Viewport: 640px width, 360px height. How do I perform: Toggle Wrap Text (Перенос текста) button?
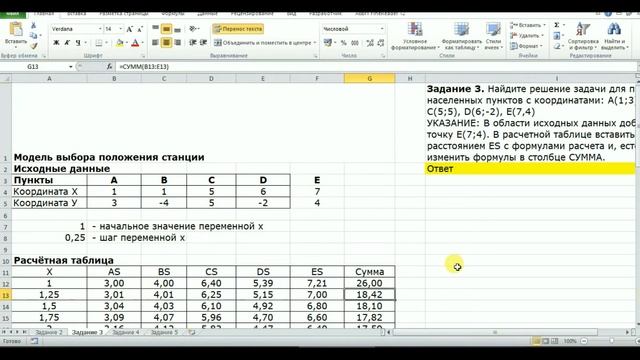(x=238, y=29)
